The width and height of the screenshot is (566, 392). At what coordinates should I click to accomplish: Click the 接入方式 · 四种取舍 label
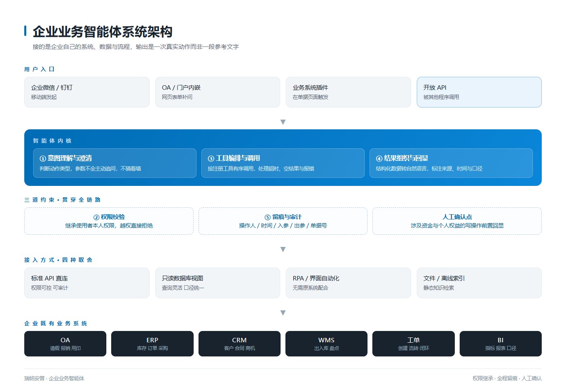(x=58, y=260)
